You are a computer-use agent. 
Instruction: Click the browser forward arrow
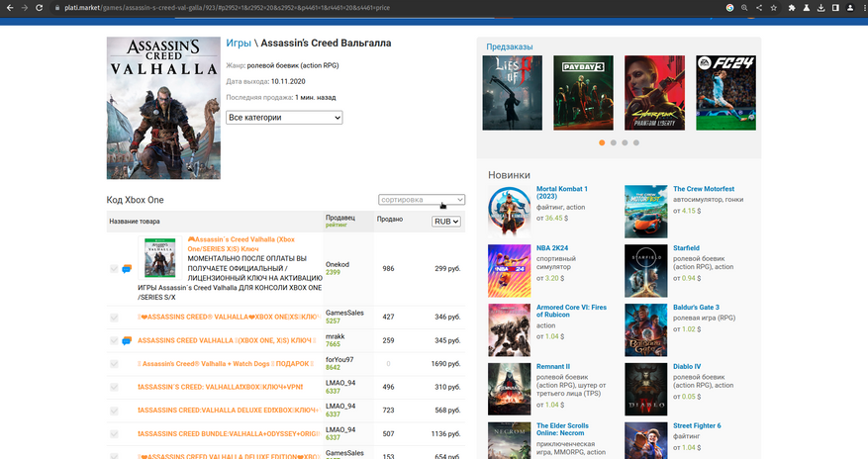click(25, 8)
